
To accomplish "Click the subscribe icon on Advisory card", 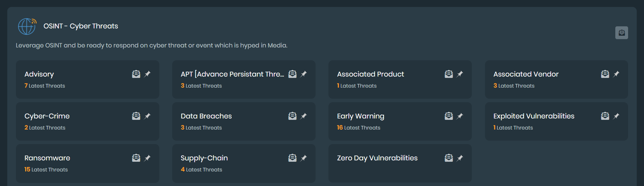I will coord(136,74).
